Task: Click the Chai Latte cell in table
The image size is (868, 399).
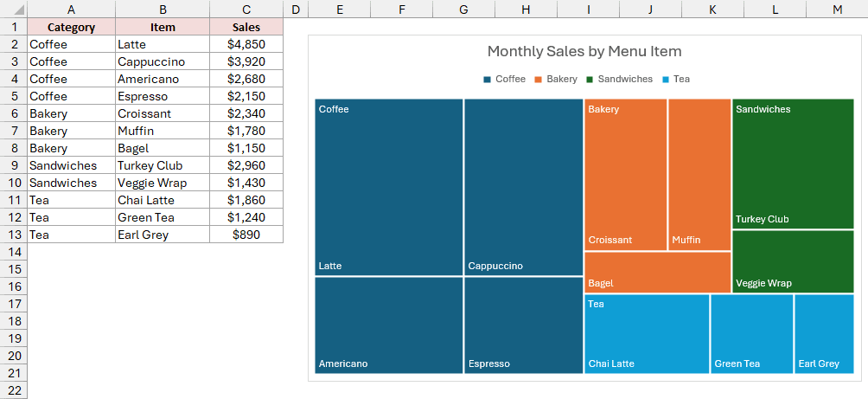Action: [163, 200]
